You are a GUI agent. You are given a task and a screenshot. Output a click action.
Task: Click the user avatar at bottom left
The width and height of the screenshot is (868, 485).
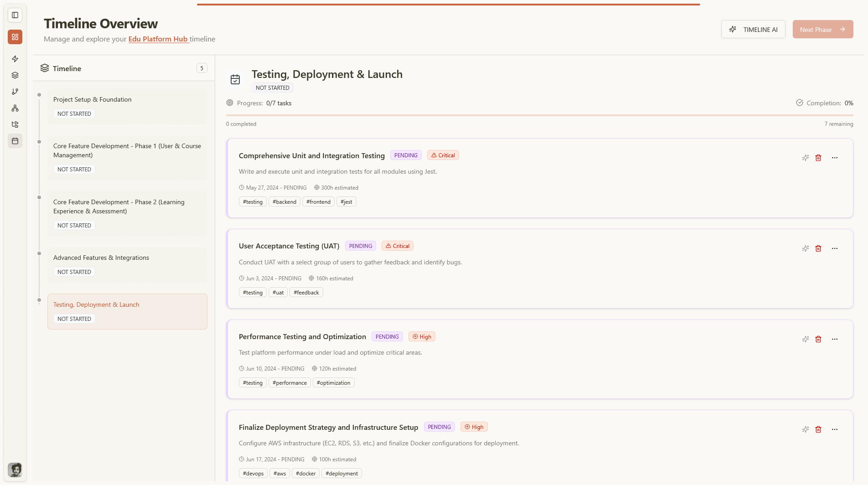click(15, 470)
